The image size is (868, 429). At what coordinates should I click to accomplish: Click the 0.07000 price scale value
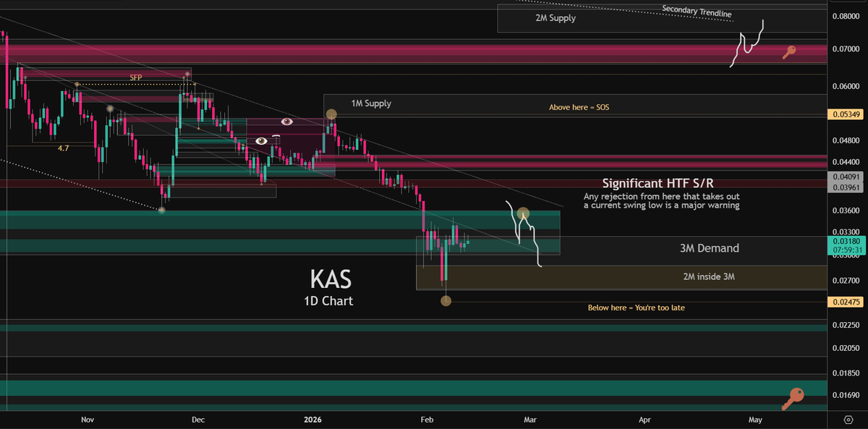[x=845, y=49]
